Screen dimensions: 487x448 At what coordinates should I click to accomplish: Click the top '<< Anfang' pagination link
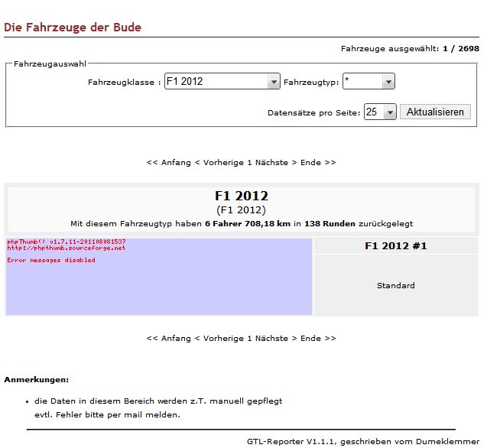pyautogui.click(x=168, y=163)
